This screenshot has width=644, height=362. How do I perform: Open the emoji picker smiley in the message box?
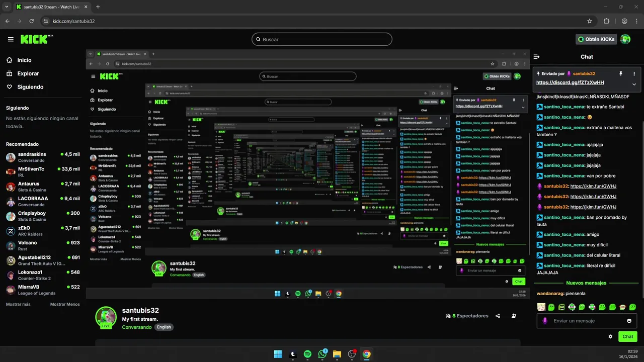629,321
